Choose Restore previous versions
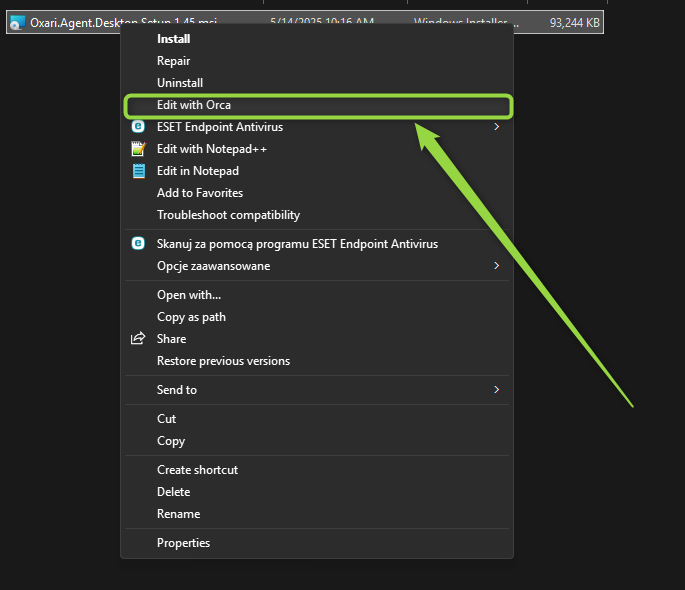This screenshot has height=590, width=685. [223, 361]
